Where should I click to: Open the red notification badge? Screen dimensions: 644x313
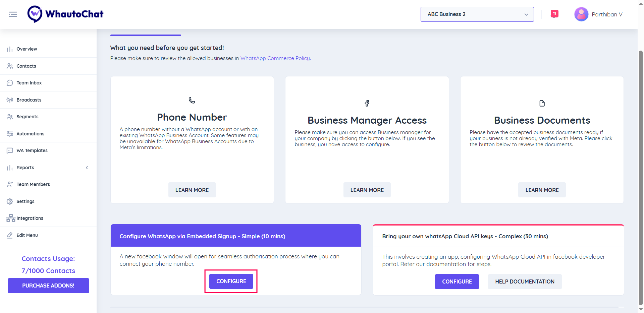(x=554, y=14)
